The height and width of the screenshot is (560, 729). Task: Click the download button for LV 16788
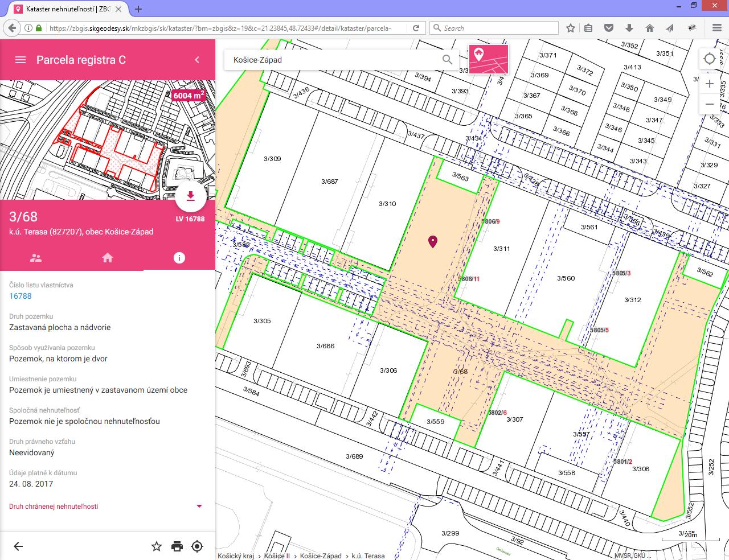click(x=190, y=196)
